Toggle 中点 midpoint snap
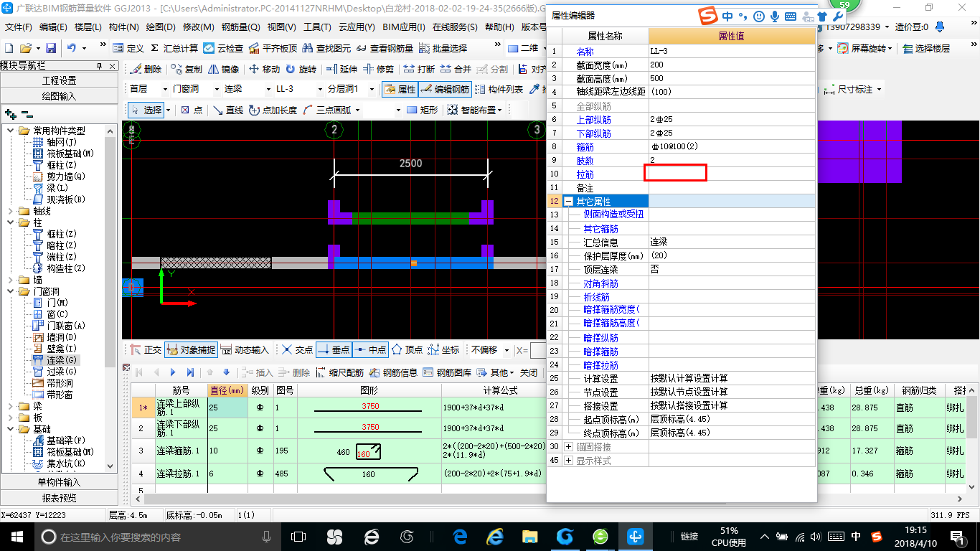This screenshot has height=551, width=980. (x=370, y=350)
